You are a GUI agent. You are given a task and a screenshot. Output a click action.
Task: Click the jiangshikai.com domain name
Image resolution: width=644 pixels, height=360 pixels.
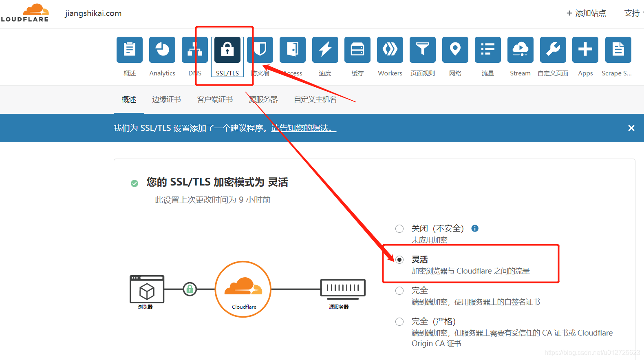click(93, 13)
